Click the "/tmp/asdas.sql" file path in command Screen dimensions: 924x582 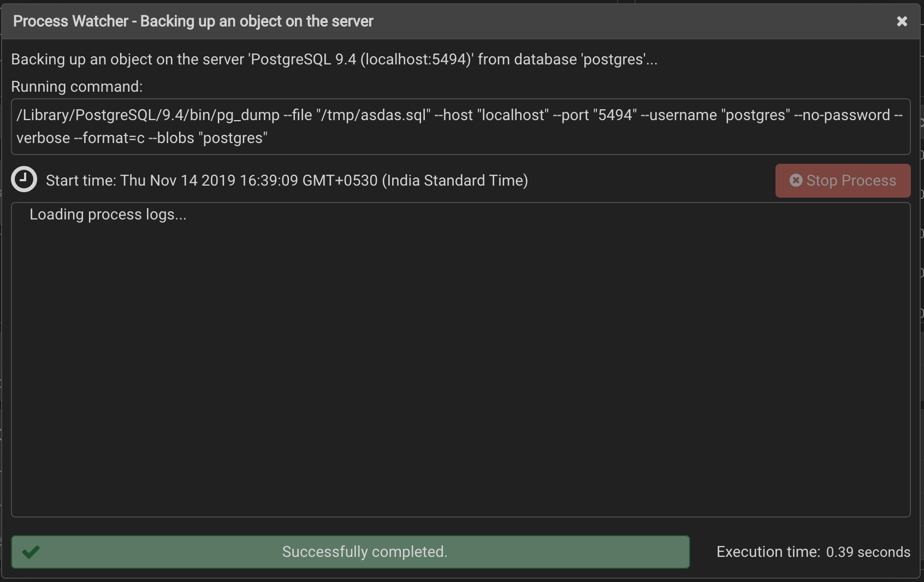(373, 115)
